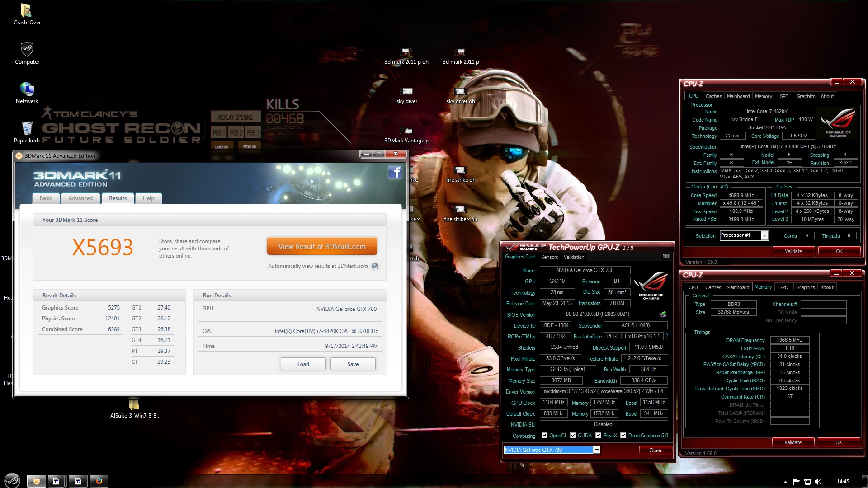Click the Physics Score value 12401
The image size is (868, 488).
[113, 319]
